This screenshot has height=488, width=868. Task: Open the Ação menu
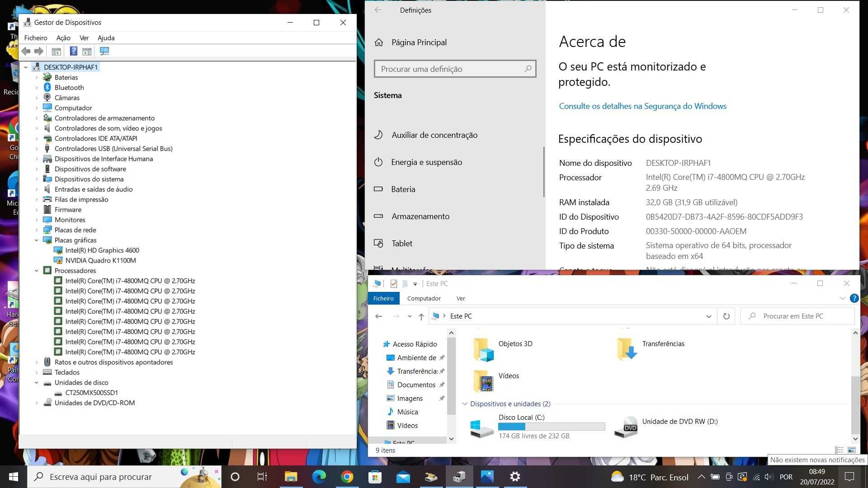63,38
